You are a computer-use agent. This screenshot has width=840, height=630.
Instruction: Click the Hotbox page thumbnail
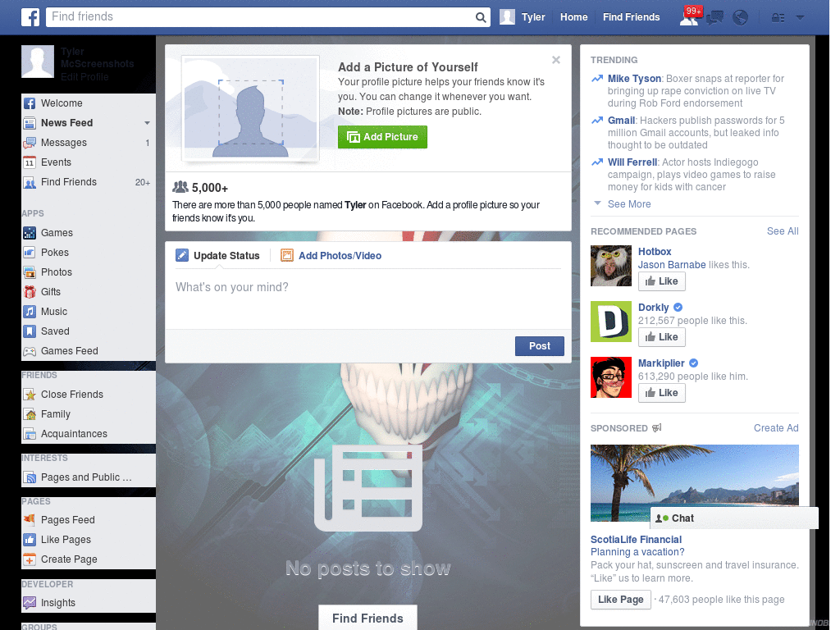611,266
